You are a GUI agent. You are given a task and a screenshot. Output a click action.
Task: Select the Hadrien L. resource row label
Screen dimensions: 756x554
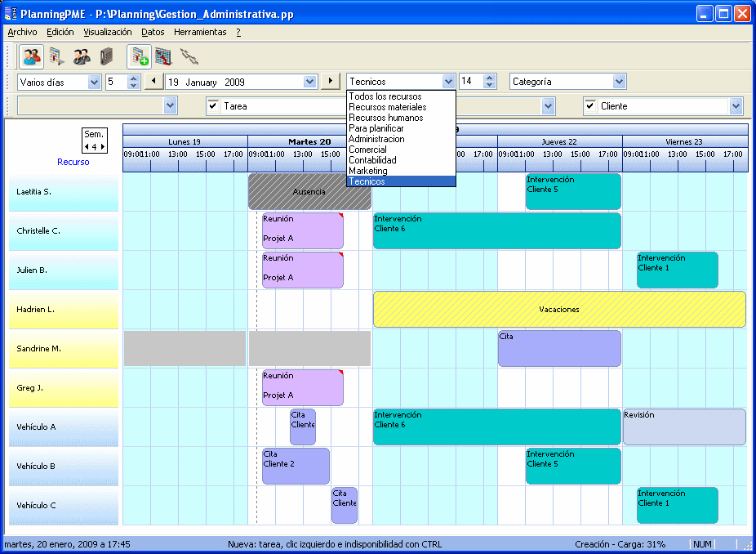[x=64, y=310]
